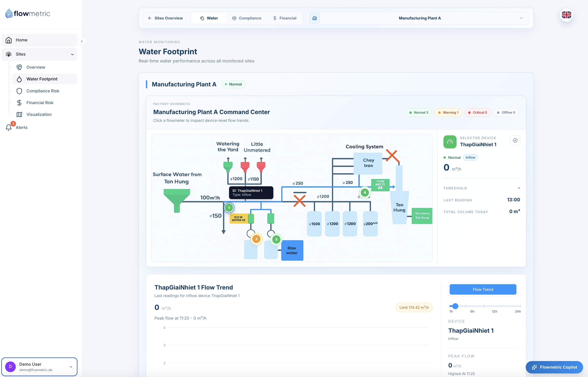Image resolution: width=588 pixels, height=377 pixels.
Task: Click the Last Reading 13:00 value
Action: [513, 200]
